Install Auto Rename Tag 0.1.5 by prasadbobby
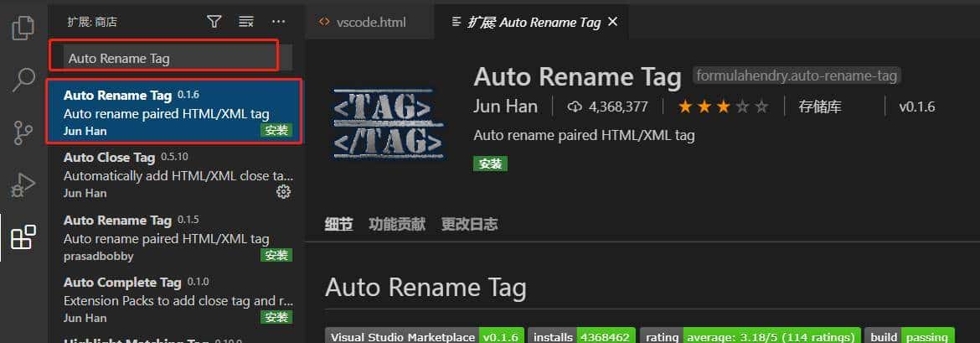The image size is (980, 343). point(277,256)
